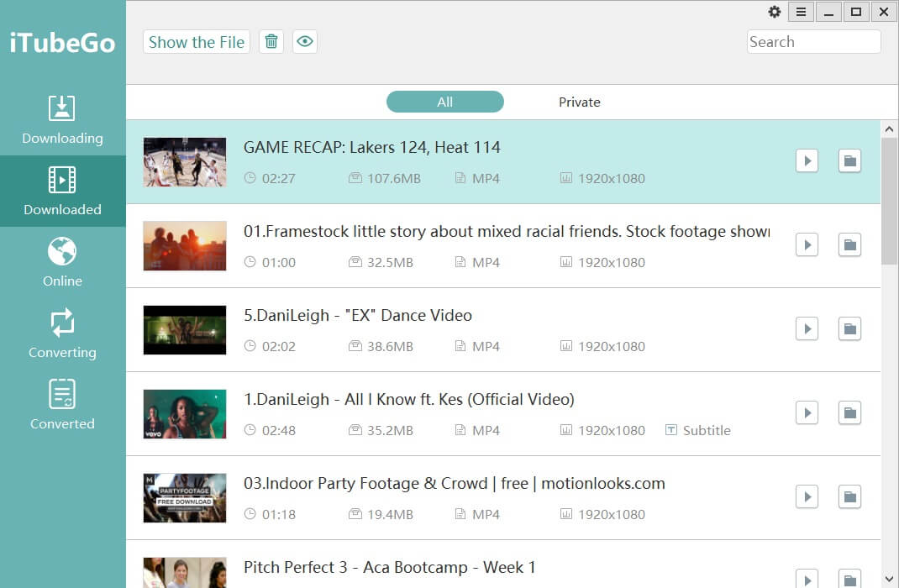Click the iTubeGo logo

click(62, 43)
